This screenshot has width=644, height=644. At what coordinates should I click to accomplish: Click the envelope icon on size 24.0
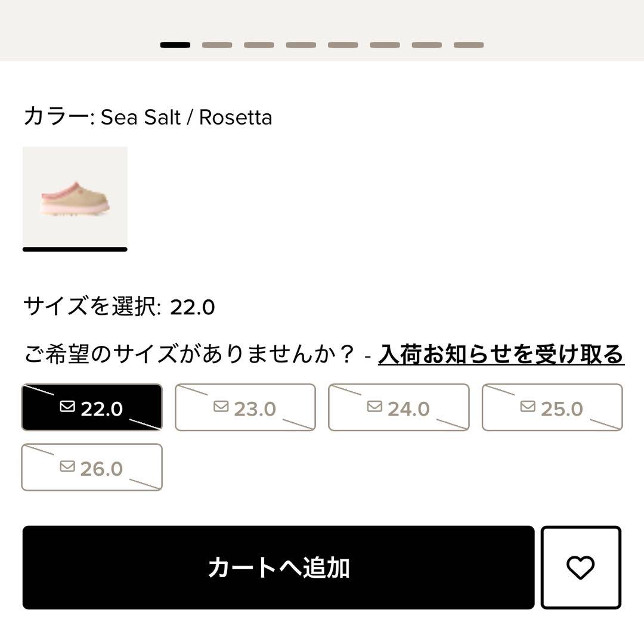(x=374, y=407)
